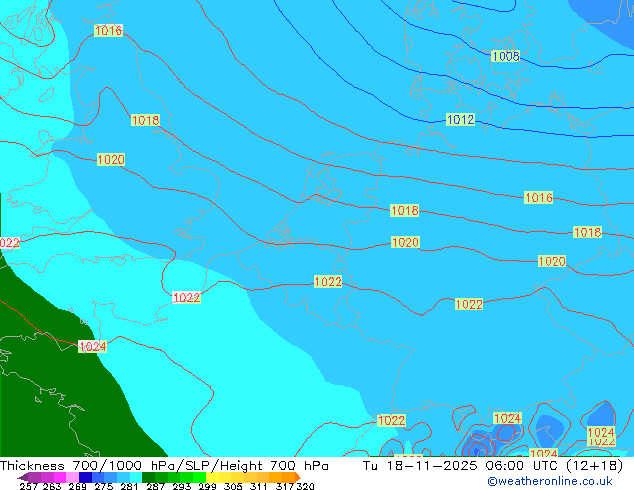Click the forecast date Tu 18-11-2025 06:00 UTC
Image resolution: width=634 pixels, height=490 pixels.
tap(460, 466)
